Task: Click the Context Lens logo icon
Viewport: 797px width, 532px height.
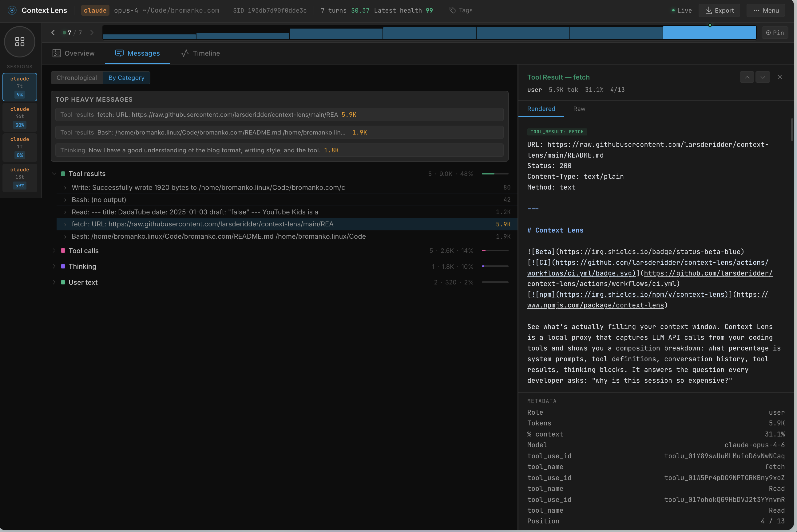Action: pyautogui.click(x=12, y=10)
